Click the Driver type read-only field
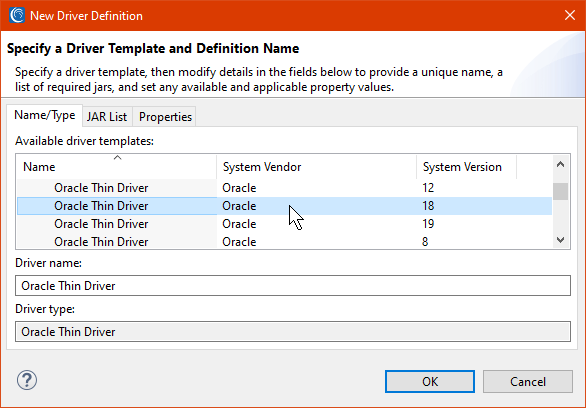 pos(293,332)
